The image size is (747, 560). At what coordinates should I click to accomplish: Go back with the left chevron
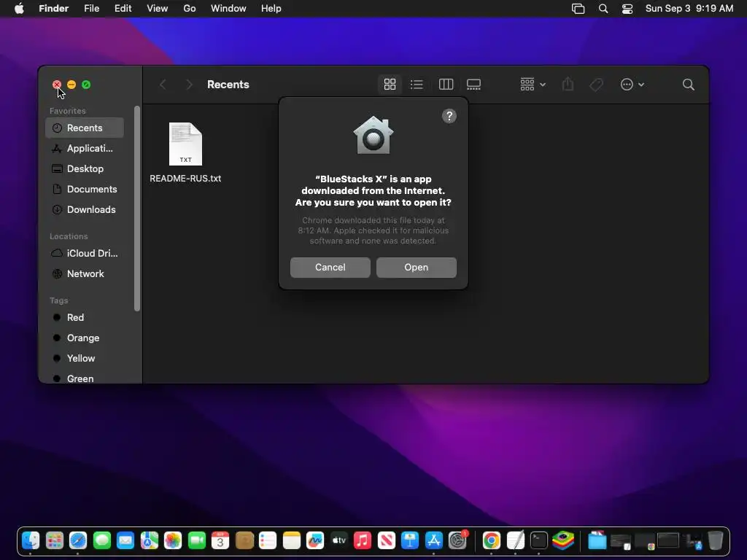point(163,85)
